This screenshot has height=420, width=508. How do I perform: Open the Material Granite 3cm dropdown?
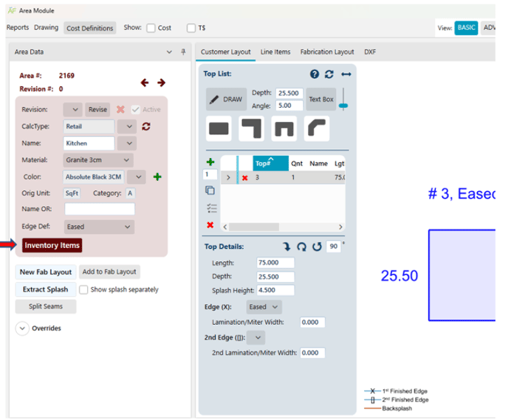(98, 160)
